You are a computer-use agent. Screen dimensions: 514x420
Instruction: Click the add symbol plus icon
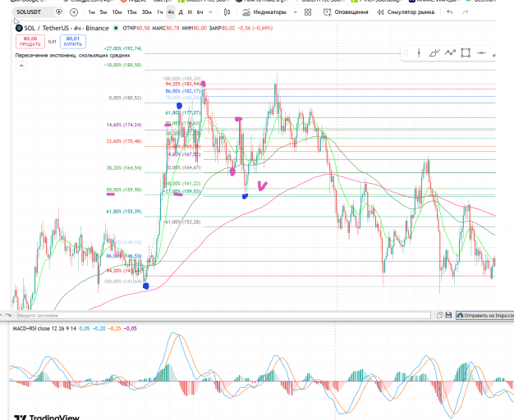pos(74,12)
